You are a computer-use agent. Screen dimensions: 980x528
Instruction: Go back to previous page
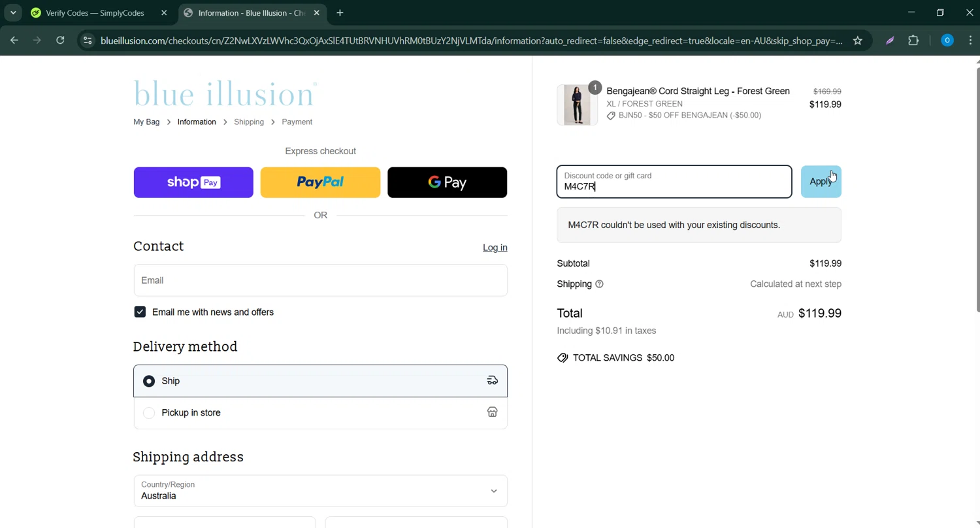point(14,41)
